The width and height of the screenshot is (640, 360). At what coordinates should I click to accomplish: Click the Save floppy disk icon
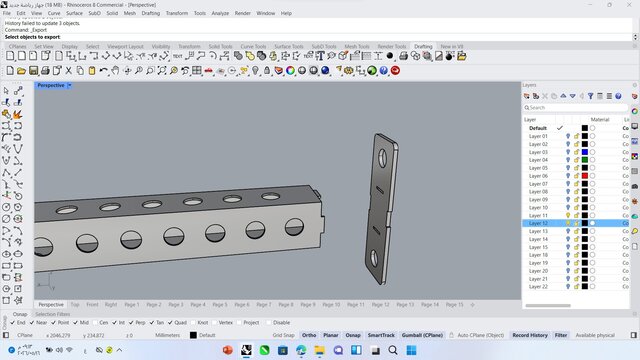pyautogui.click(x=33, y=71)
